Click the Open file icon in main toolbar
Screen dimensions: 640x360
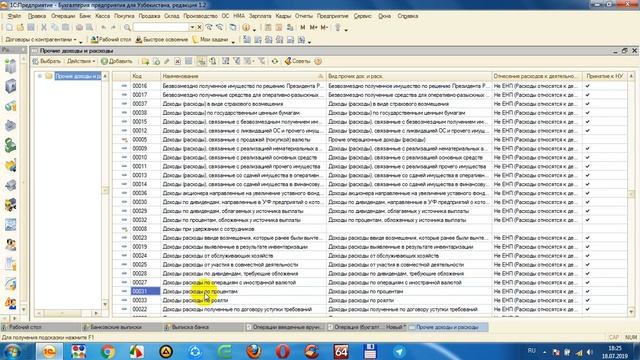[x=20, y=27]
